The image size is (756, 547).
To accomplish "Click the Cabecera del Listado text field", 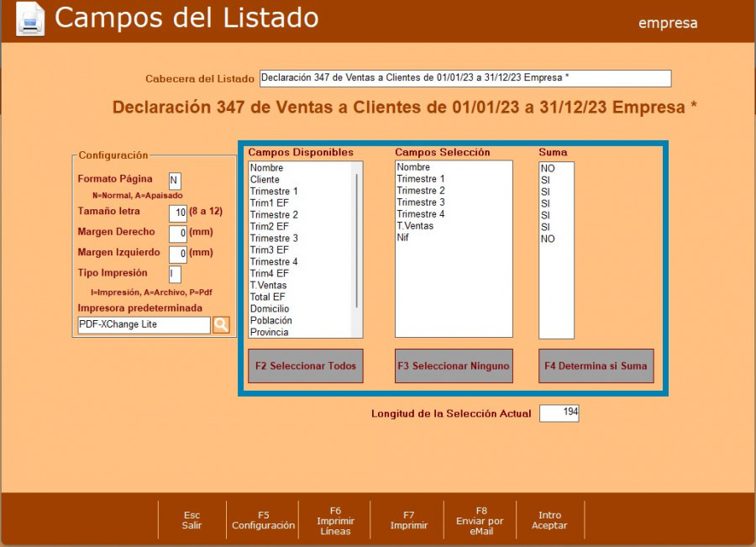I will coord(465,78).
